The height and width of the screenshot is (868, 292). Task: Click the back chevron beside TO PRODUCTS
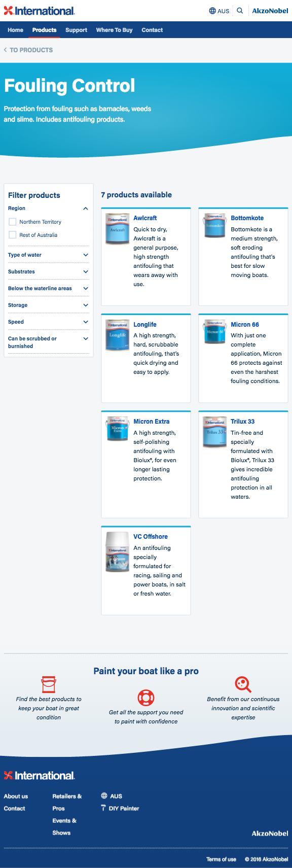pyautogui.click(x=5, y=50)
